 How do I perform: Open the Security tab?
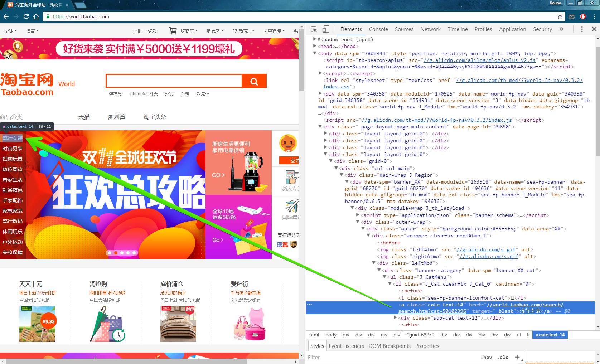point(542,29)
